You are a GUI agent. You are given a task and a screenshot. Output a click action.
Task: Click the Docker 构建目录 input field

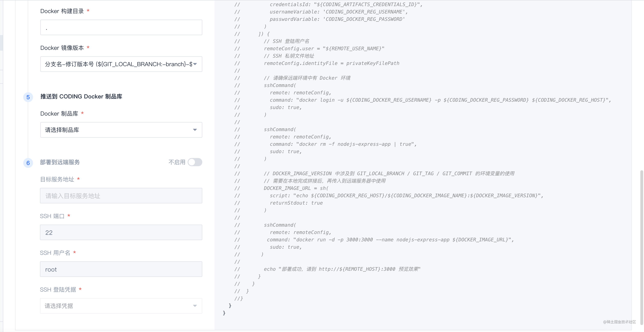pyautogui.click(x=121, y=27)
